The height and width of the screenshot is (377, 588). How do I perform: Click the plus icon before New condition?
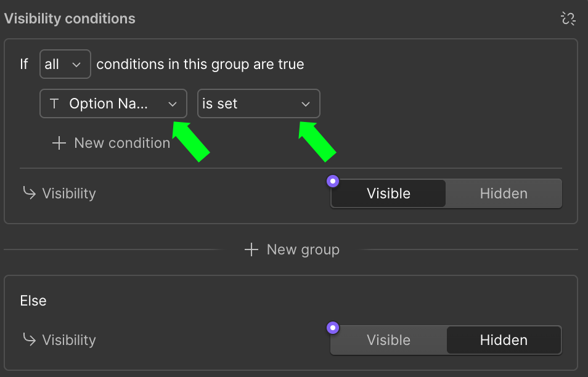59,143
